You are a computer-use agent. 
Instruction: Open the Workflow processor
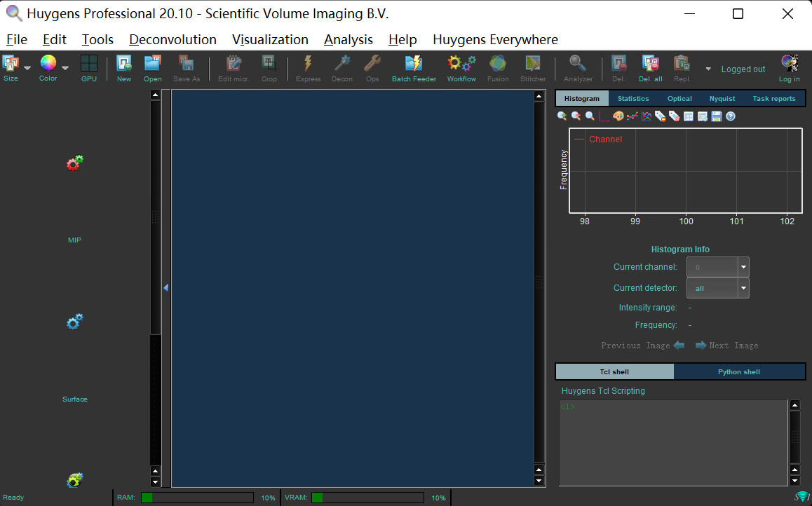461,63
